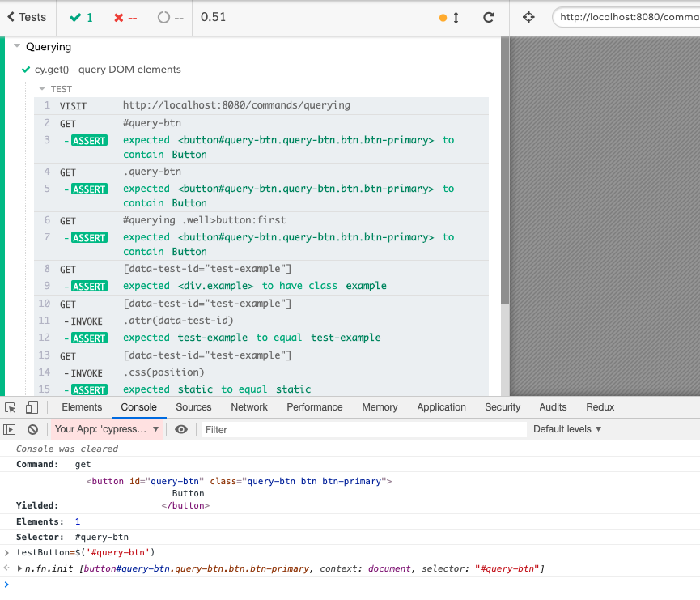Activate the DevTools inspect element icon

pos(11,407)
